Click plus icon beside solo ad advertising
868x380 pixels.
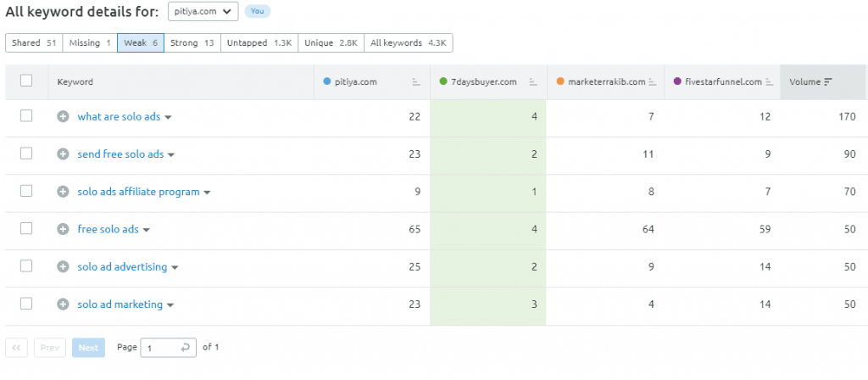click(63, 267)
